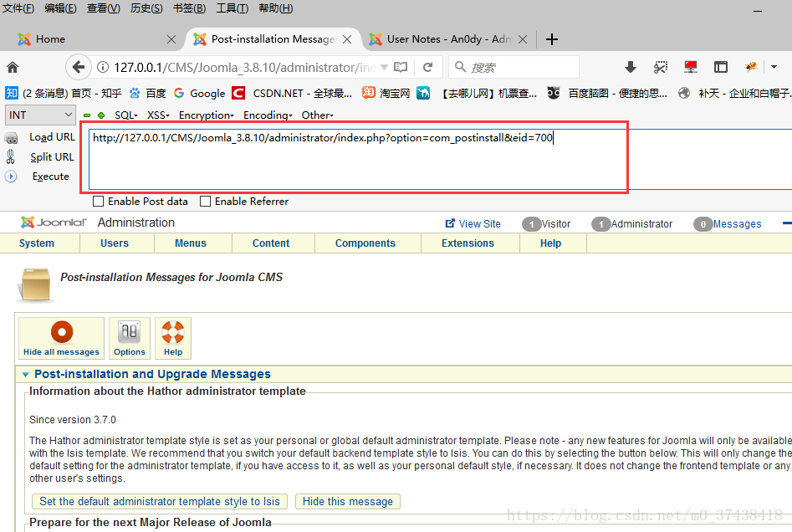Reload the current page
Screen dimensions: 792x532
tap(428, 67)
